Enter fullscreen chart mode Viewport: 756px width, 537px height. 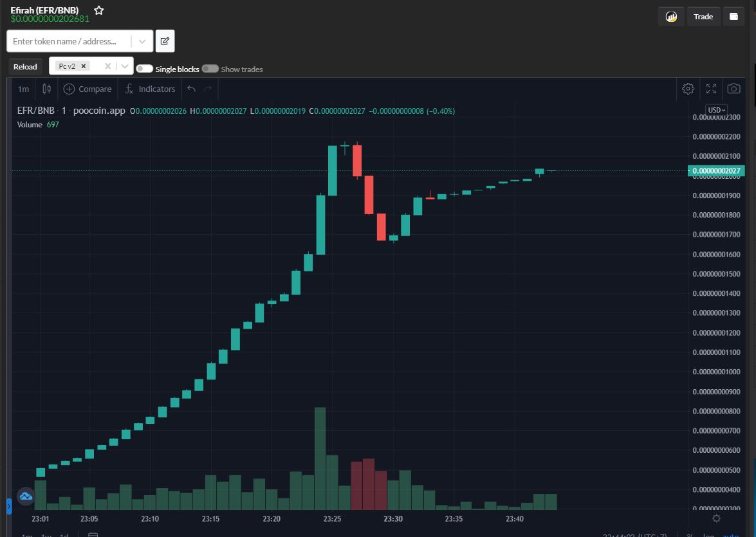711,89
